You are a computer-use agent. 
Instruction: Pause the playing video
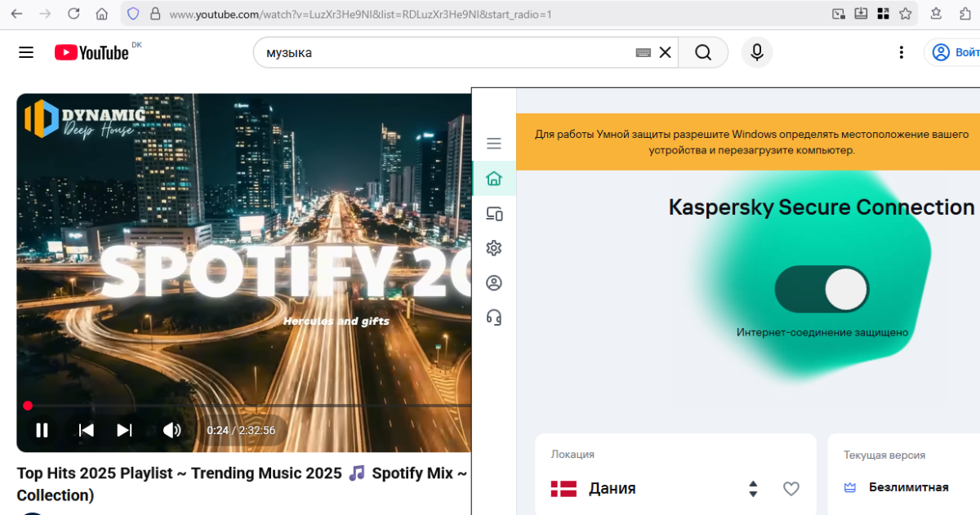pyautogui.click(x=42, y=430)
